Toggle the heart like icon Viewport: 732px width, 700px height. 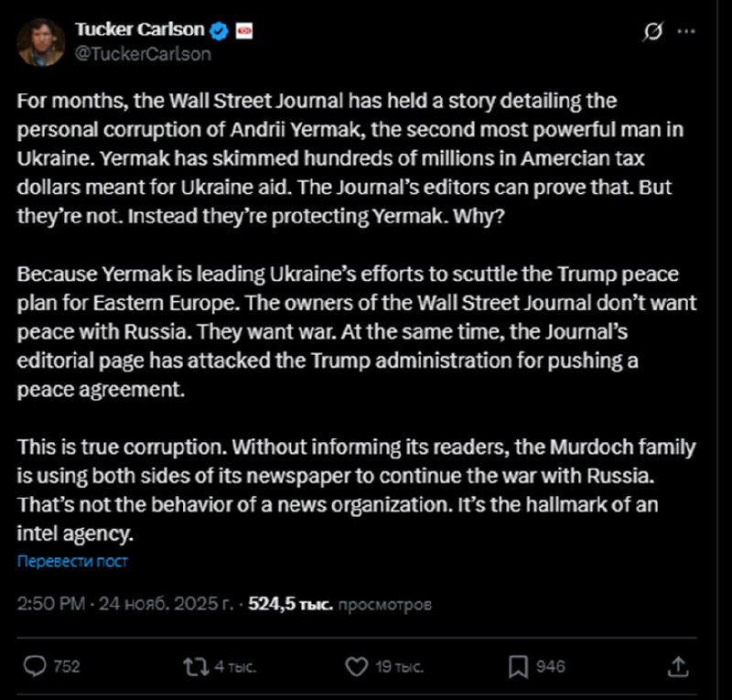[x=356, y=666]
